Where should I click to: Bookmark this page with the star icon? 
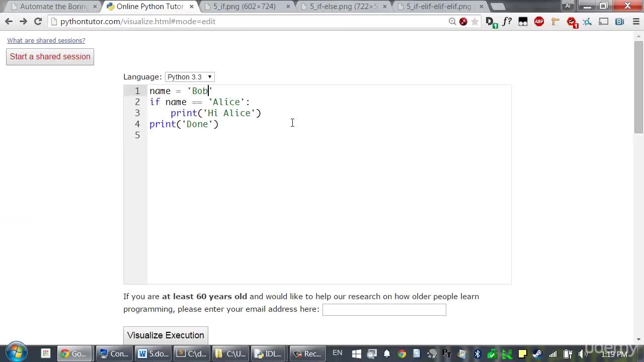(x=474, y=22)
